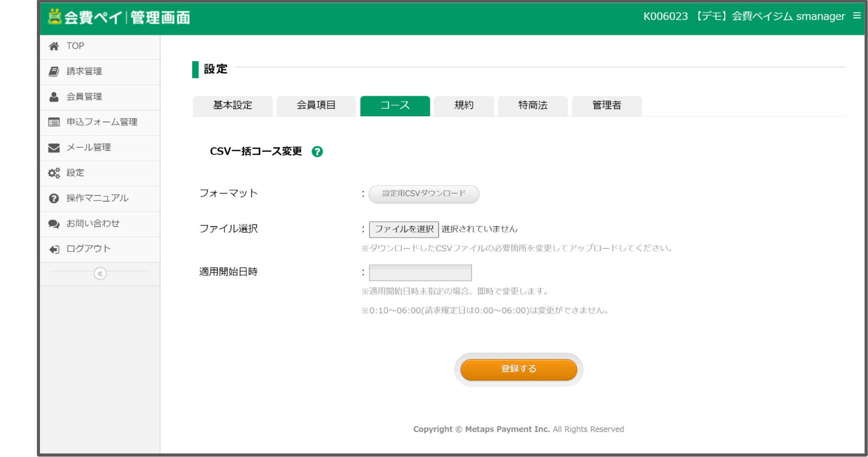The width and height of the screenshot is (868, 457).
Task: Click the 会員管理 person icon
Action: [x=54, y=97]
